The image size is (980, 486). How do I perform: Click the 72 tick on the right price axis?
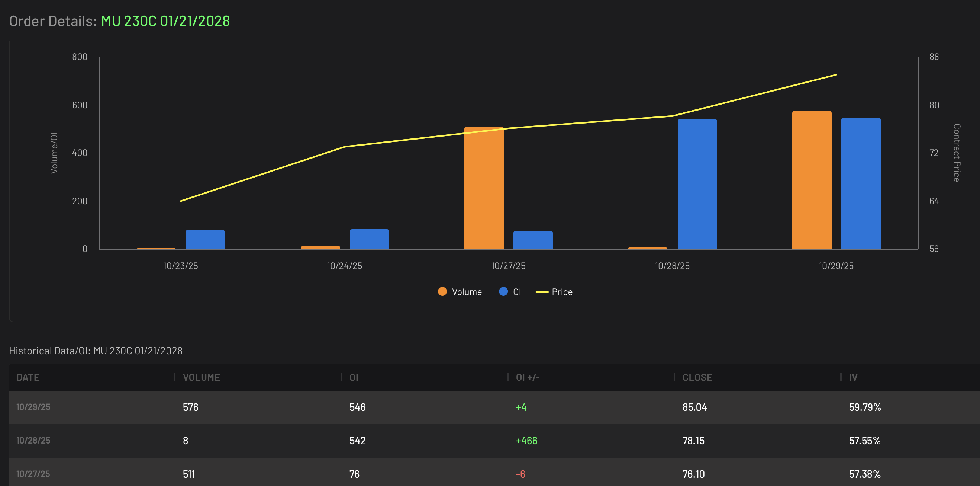[934, 153]
